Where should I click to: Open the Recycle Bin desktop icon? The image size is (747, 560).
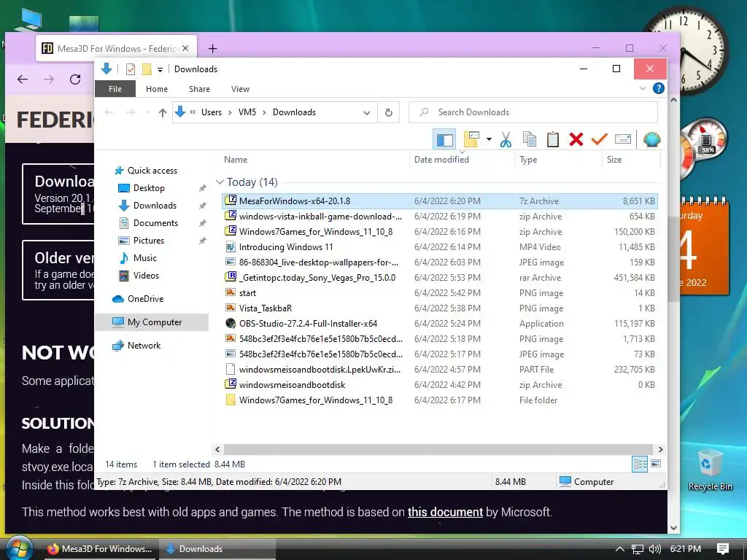tap(710, 470)
